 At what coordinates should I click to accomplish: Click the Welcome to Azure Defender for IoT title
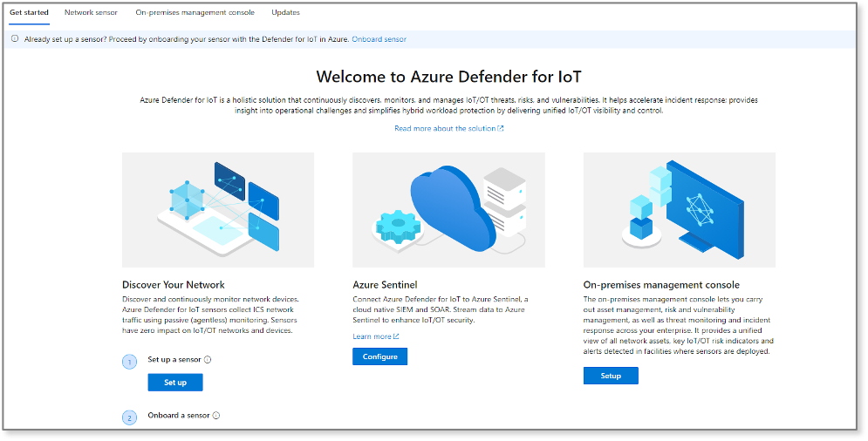click(449, 77)
